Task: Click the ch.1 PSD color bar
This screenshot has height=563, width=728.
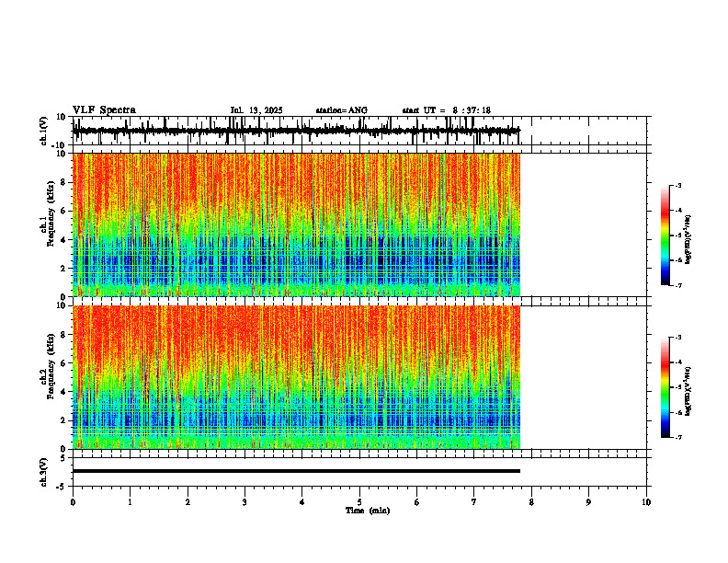Action: coord(665,236)
